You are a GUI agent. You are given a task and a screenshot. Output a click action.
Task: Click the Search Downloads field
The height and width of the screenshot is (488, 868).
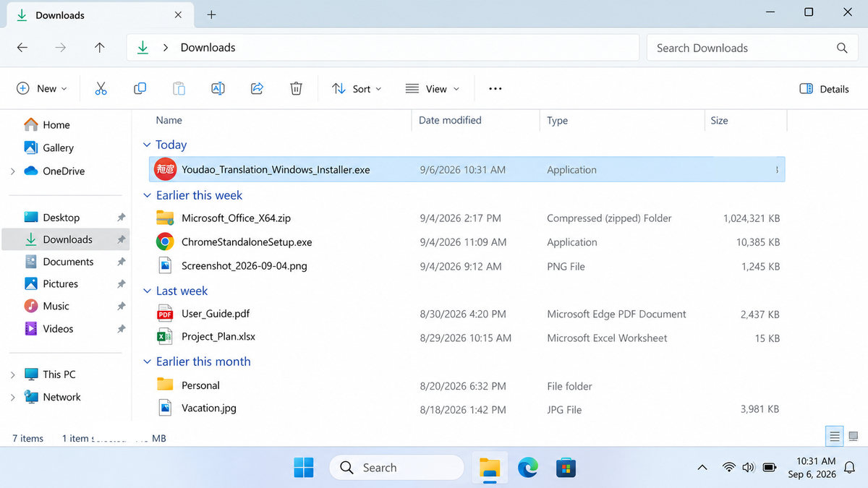coord(752,48)
